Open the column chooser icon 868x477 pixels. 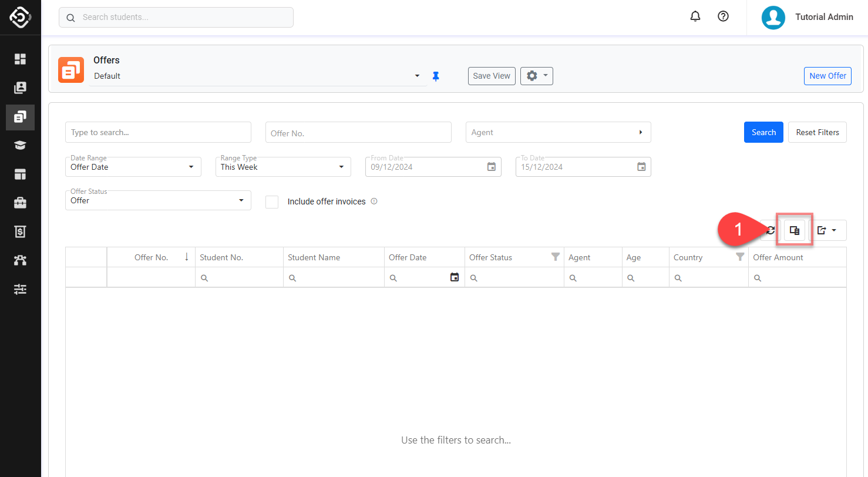coord(795,230)
